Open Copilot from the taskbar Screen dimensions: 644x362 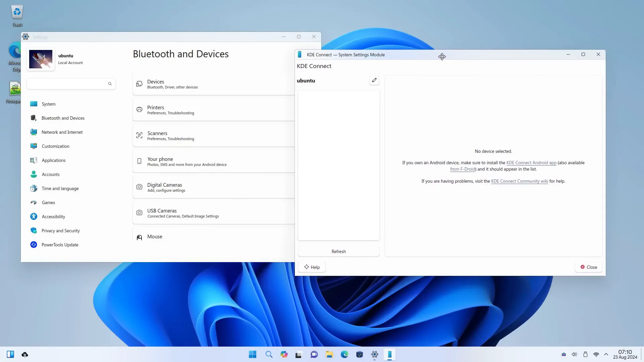tap(284, 354)
